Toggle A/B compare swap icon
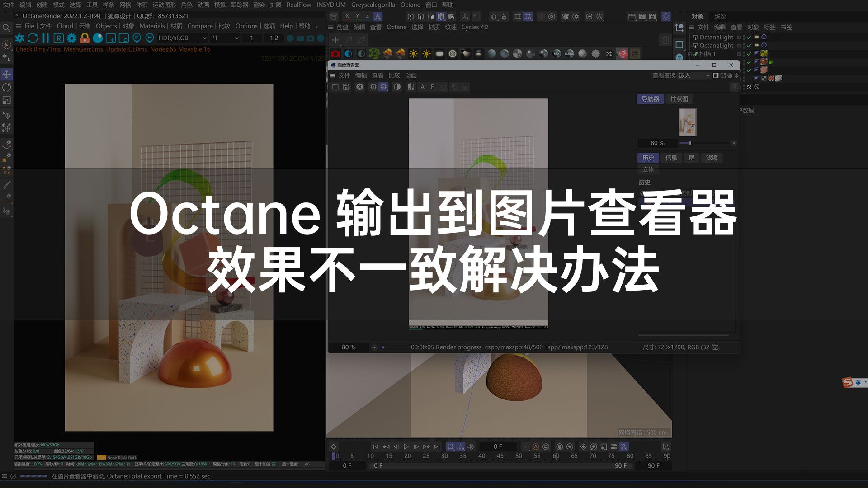The image size is (868, 488). pyautogui.click(x=411, y=87)
